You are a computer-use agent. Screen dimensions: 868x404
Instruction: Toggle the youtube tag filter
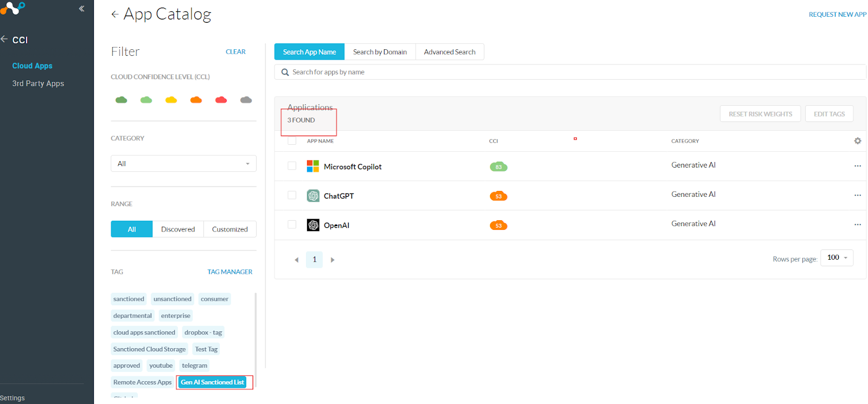click(x=161, y=365)
